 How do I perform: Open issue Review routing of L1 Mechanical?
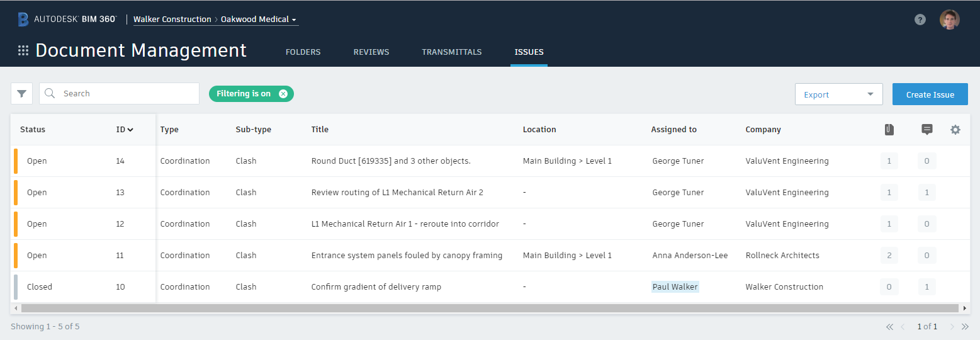click(x=397, y=193)
